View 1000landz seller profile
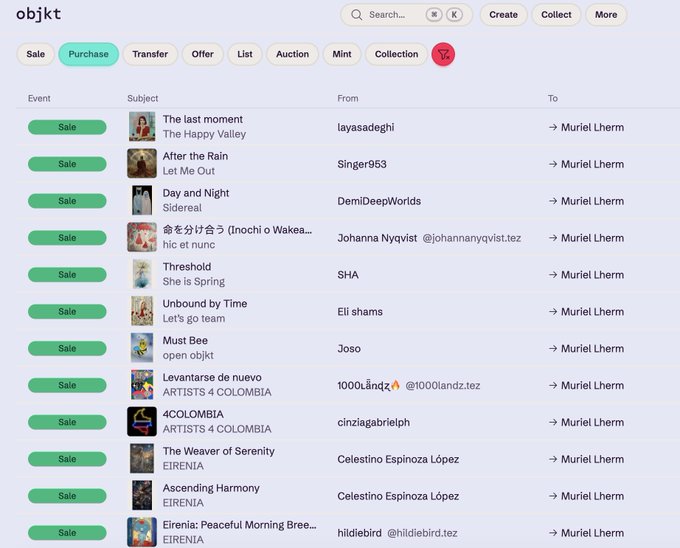 click(x=368, y=385)
